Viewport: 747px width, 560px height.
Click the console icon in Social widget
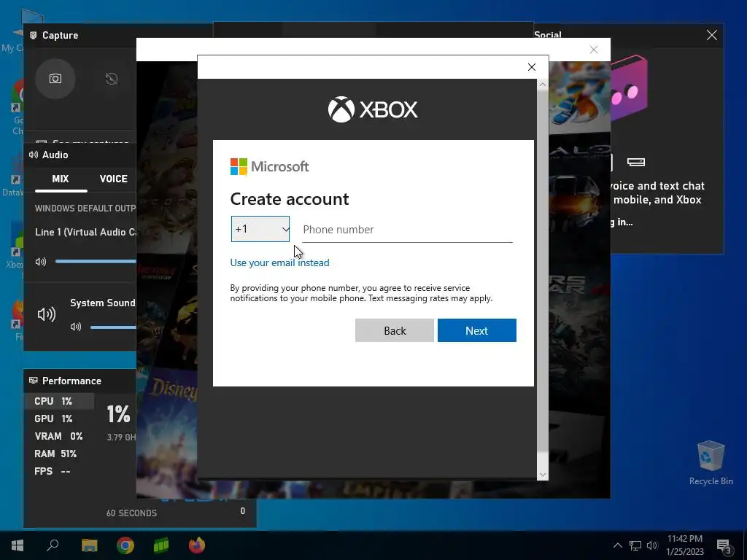(x=636, y=163)
